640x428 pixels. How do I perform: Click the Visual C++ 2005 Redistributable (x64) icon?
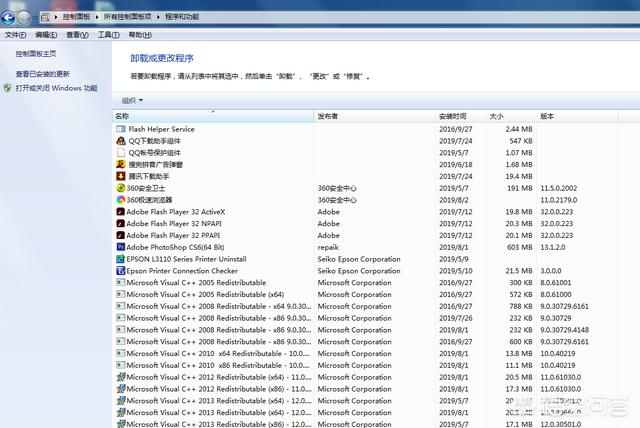tap(120, 294)
